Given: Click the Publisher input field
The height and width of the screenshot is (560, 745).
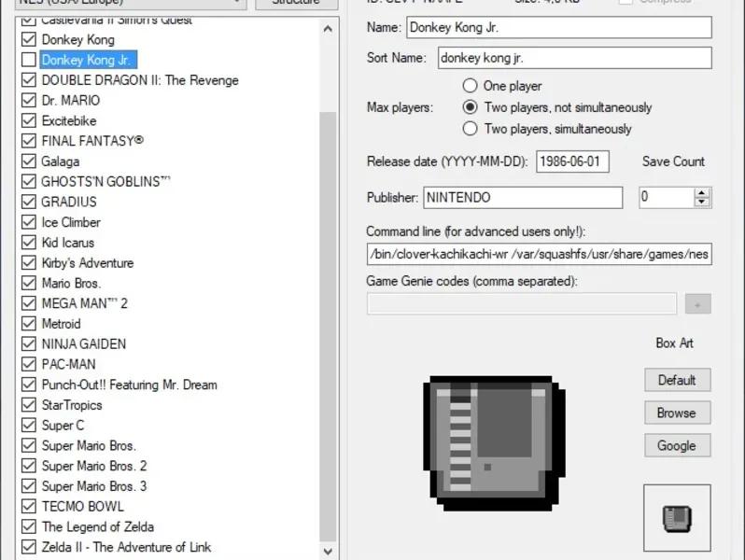Looking at the screenshot, I should (x=523, y=198).
